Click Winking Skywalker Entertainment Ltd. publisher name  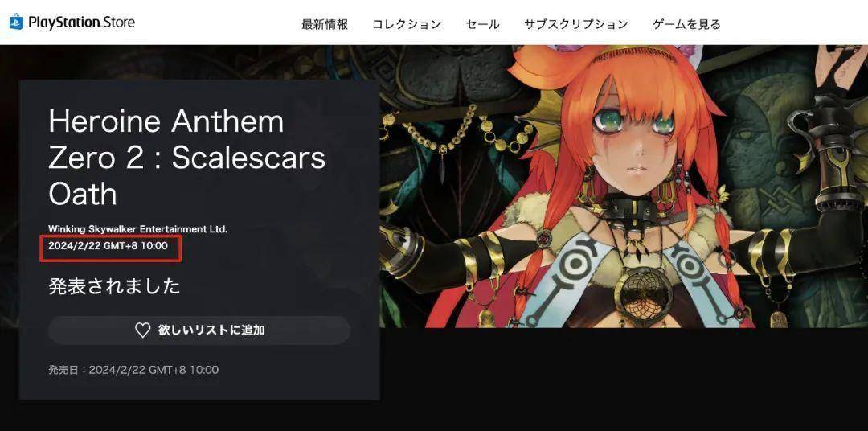coord(138,229)
